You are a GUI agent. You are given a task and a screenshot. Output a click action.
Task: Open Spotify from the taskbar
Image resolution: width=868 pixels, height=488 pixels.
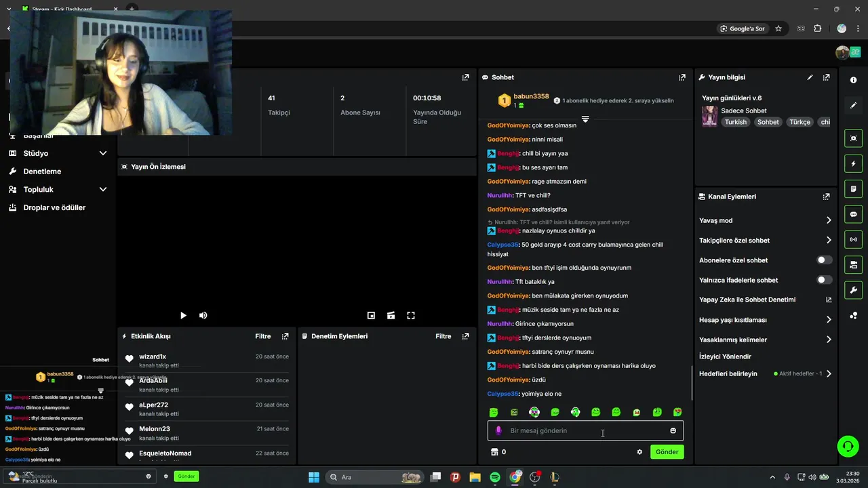[495, 477]
